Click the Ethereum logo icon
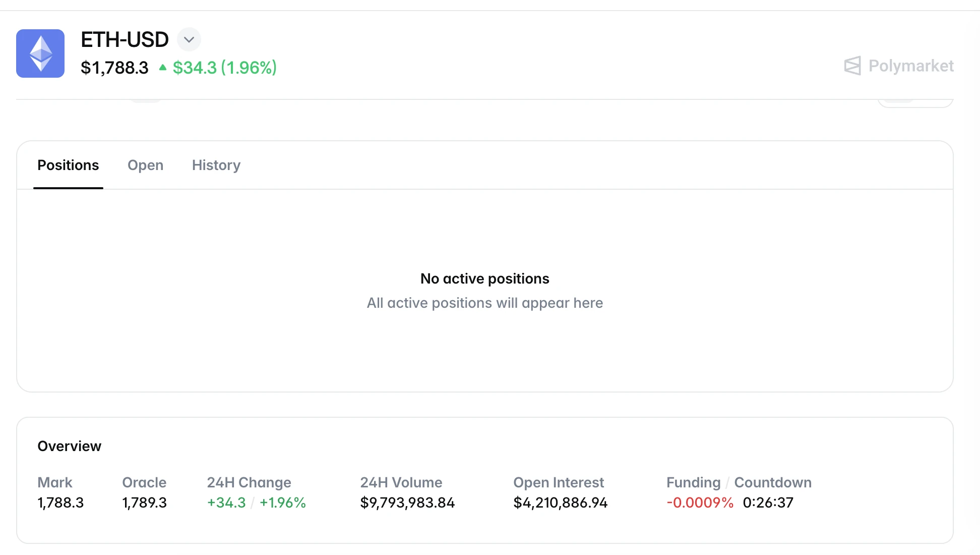The height and width of the screenshot is (555, 980). click(x=40, y=53)
